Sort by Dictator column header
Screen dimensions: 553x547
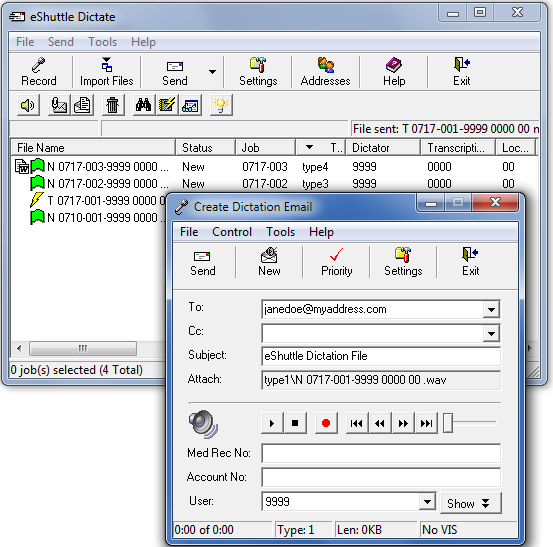pos(383,147)
